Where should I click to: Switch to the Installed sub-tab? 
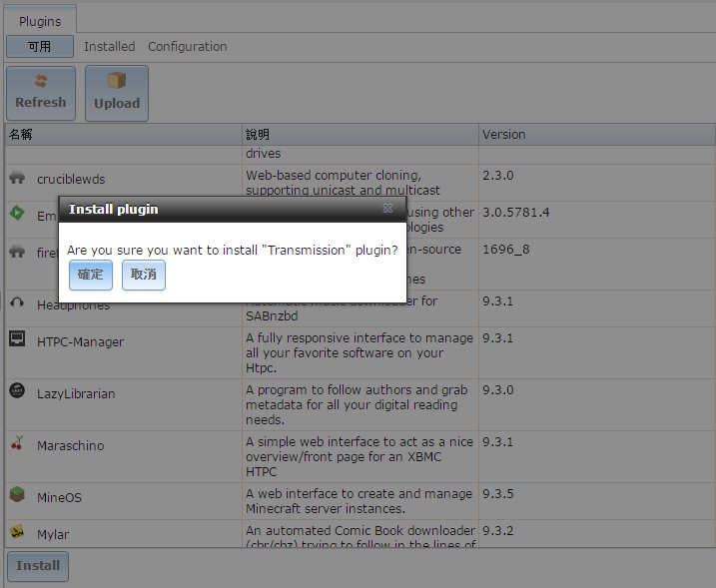tap(110, 47)
